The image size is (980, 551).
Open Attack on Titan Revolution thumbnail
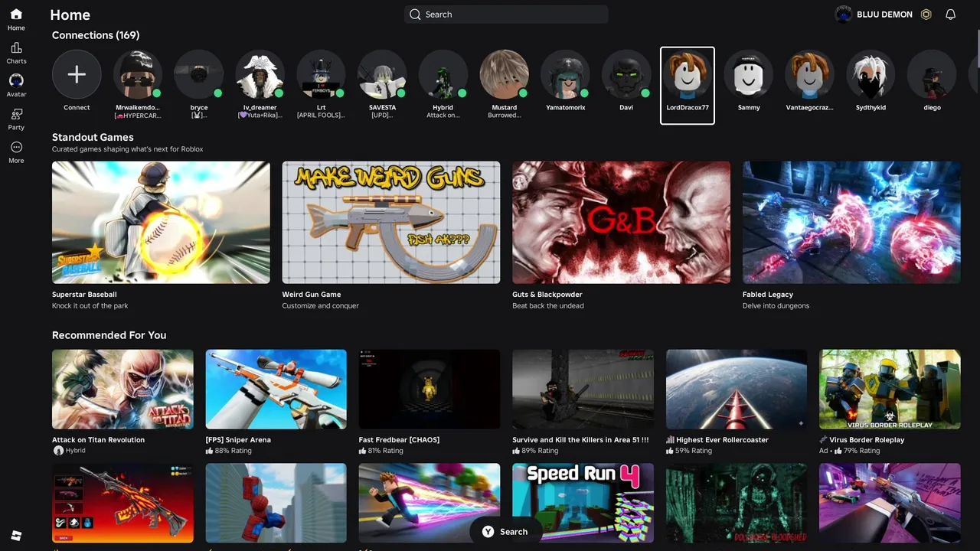(x=122, y=390)
